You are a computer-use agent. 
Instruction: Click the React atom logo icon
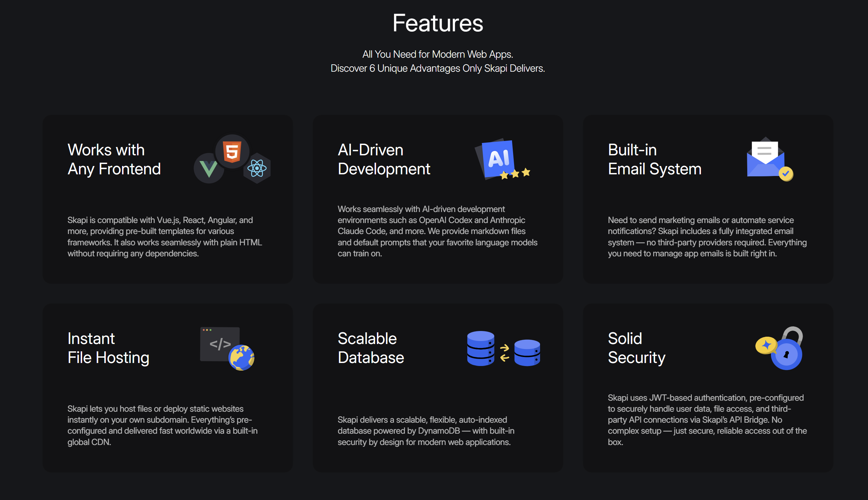257,168
